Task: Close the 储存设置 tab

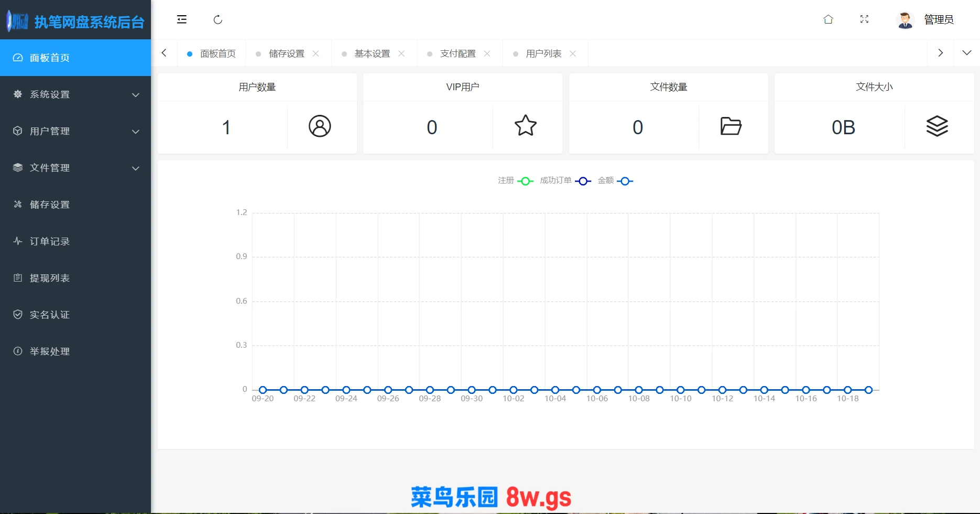Action: [316, 53]
